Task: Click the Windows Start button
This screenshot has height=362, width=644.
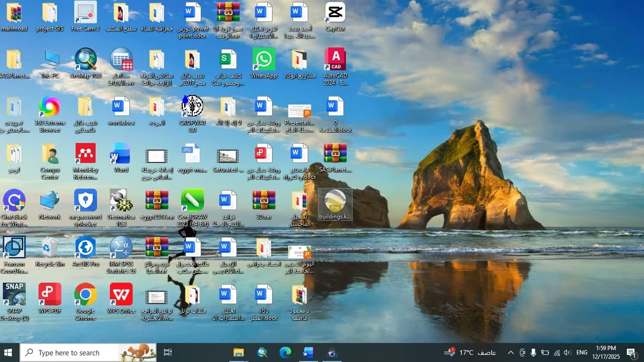Action: click(8, 352)
